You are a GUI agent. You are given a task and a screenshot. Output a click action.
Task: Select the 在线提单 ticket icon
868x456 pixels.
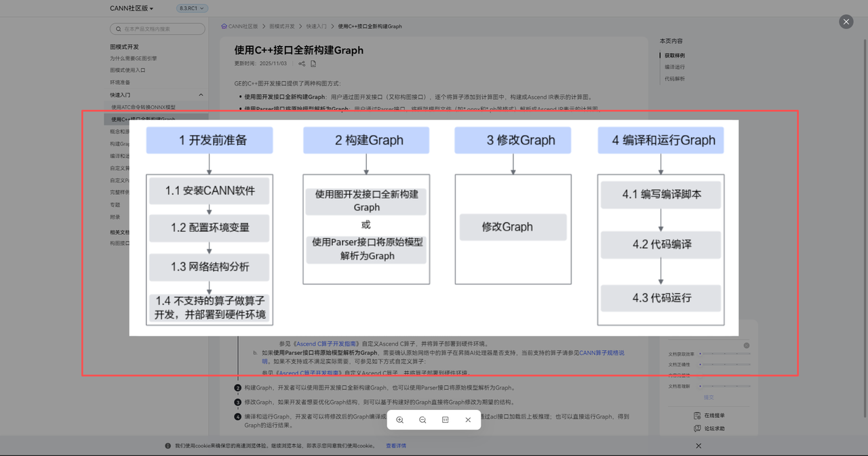[696, 415]
